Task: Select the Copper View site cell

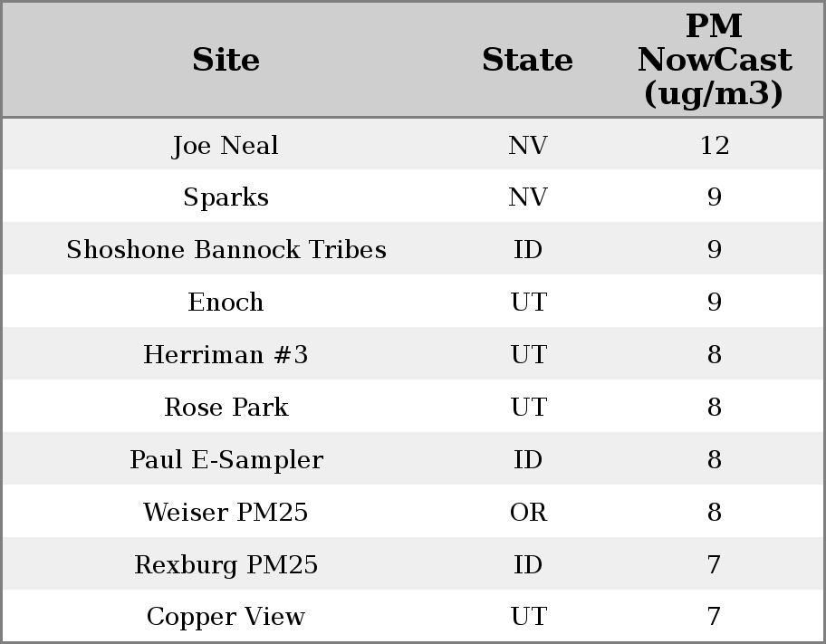Action: 226,617
